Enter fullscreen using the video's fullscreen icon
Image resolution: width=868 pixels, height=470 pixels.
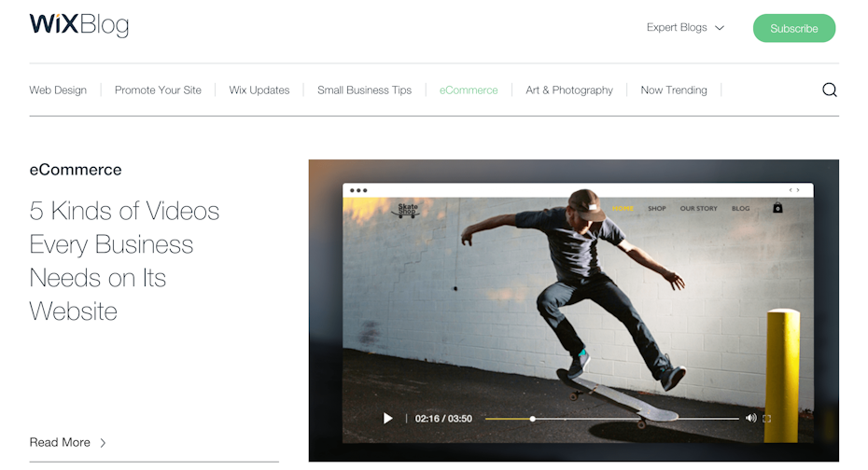click(x=767, y=418)
